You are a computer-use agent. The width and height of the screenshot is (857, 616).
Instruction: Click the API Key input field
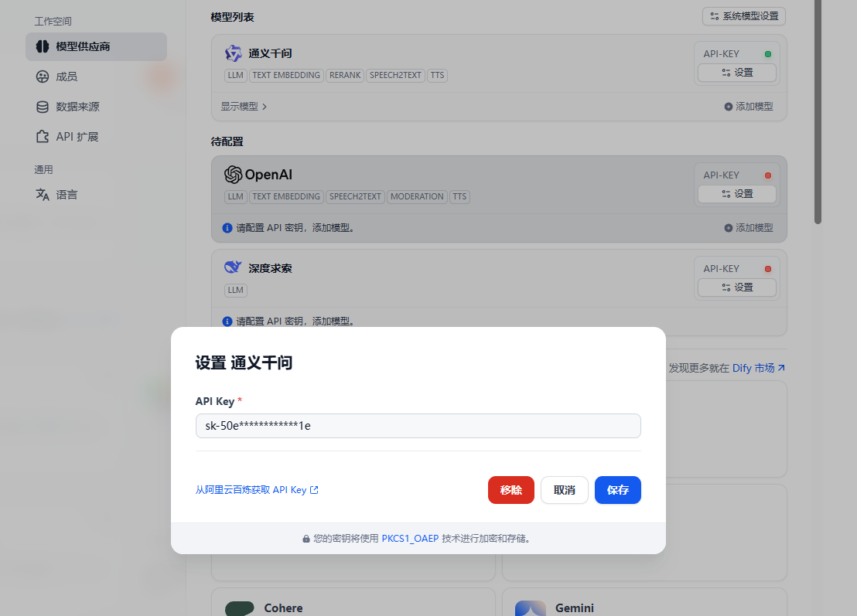point(418,426)
